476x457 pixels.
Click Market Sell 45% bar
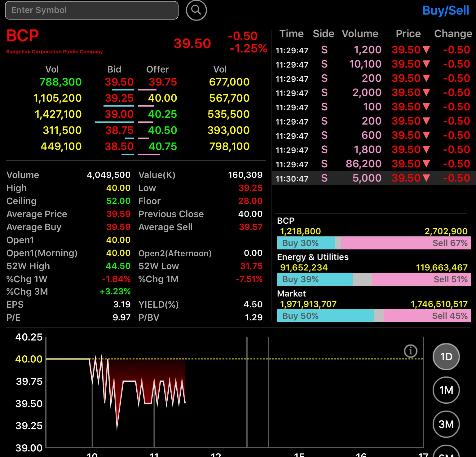427,316
